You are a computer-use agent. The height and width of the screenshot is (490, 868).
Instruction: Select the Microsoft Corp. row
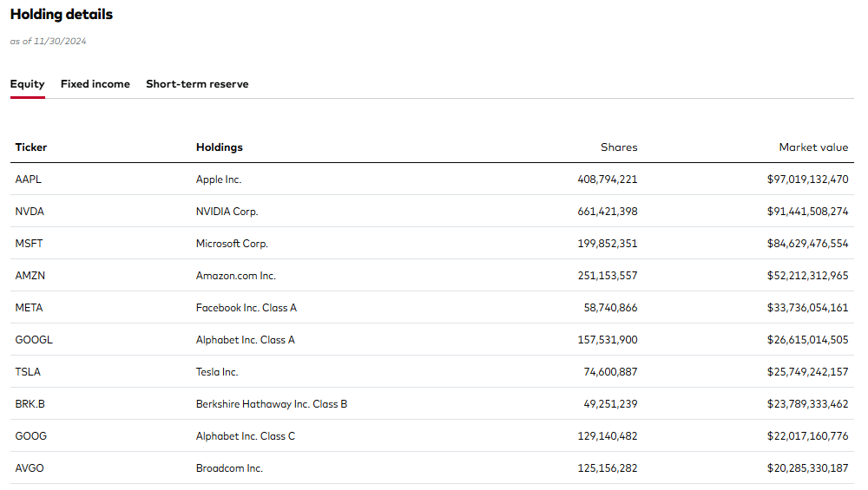[431, 244]
